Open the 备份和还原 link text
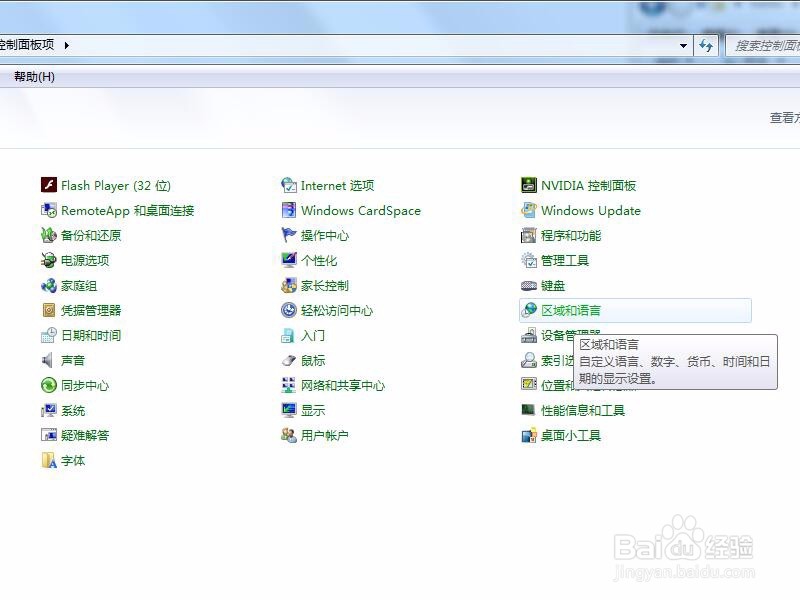800x600 pixels. 91,235
